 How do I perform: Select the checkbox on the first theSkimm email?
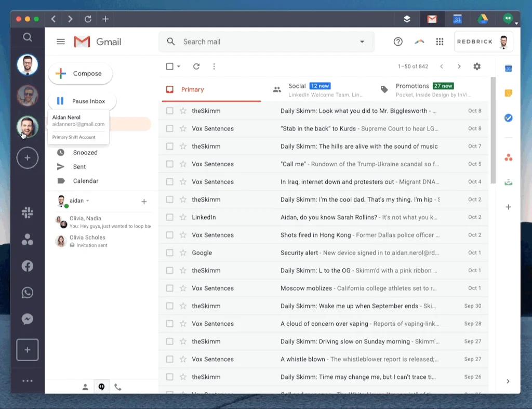[x=170, y=111]
